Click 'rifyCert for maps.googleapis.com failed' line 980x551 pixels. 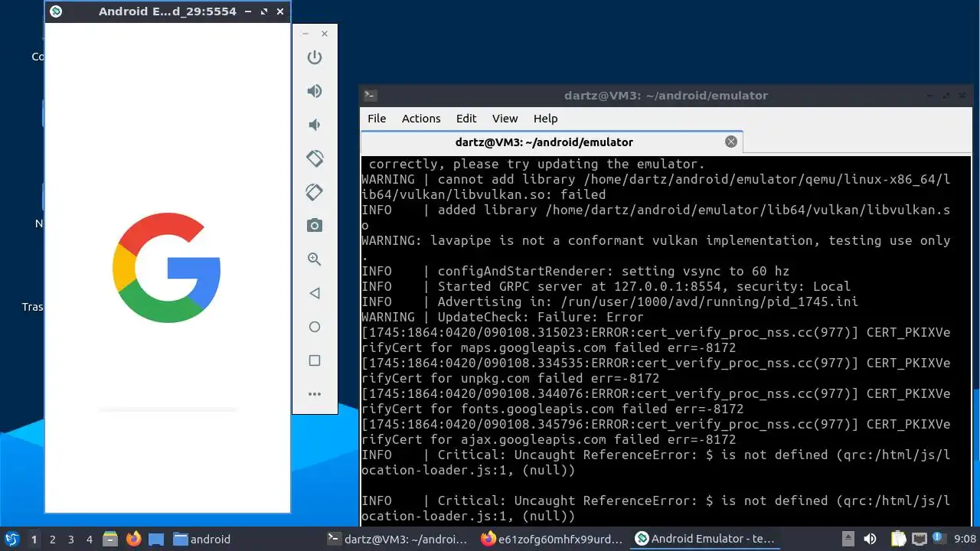[x=548, y=347]
